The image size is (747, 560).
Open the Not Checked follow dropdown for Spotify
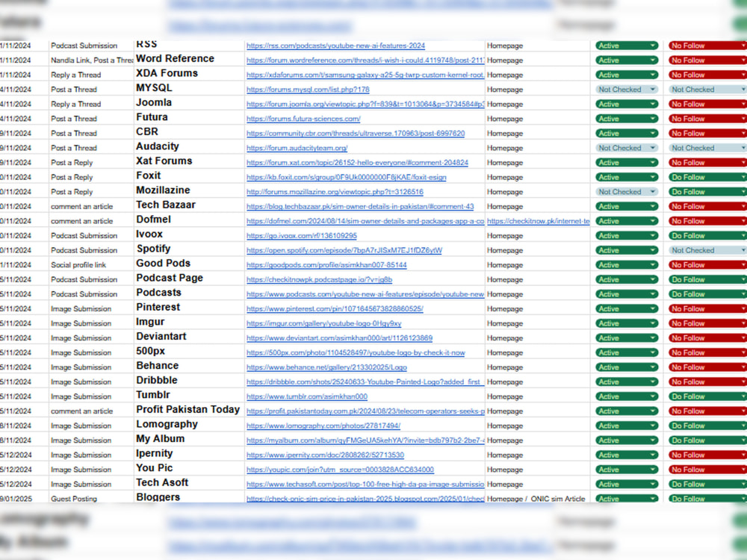(x=707, y=250)
